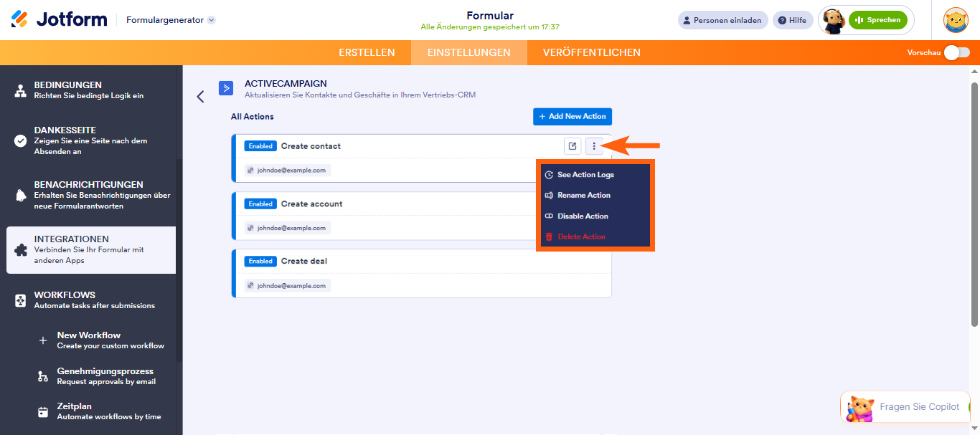Click the Enabled badge on Create account
This screenshot has height=435, width=980.
pyautogui.click(x=260, y=204)
